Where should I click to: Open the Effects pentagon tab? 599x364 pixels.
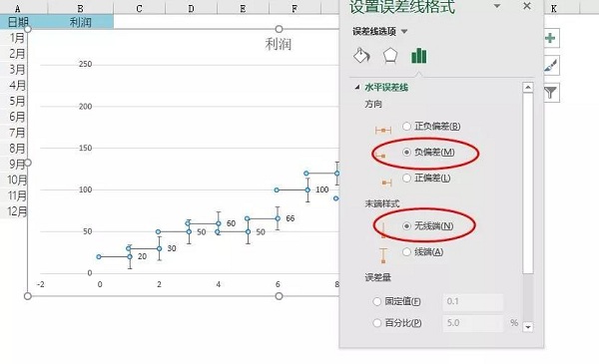click(390, 56)
